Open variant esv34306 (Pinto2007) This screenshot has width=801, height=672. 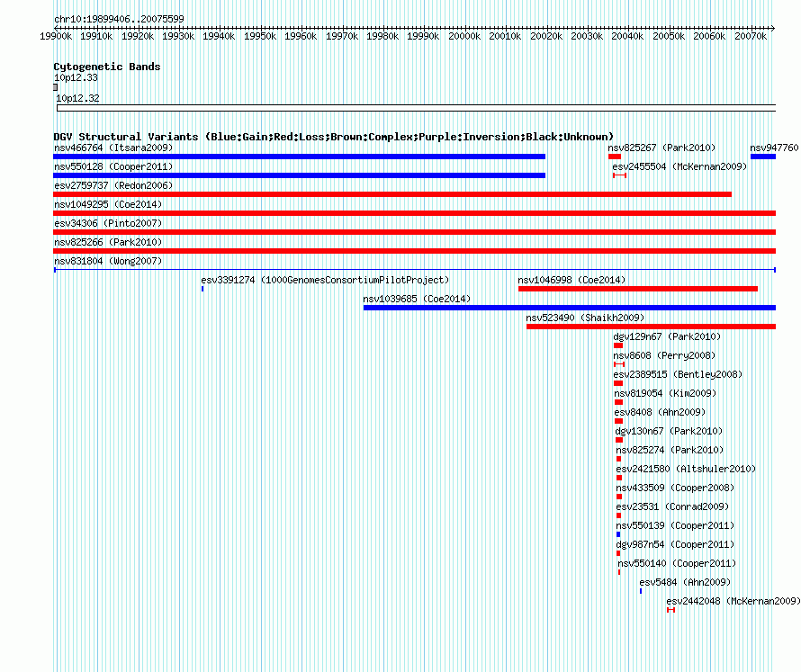108,223
